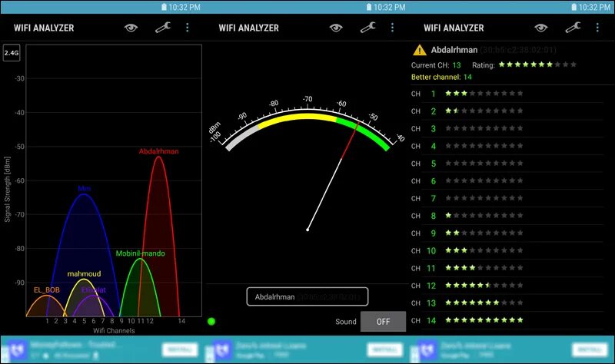This screenshot has height=364, width=615.
Task: Tap the green status indicator dot
Action: tap(211, 322)
